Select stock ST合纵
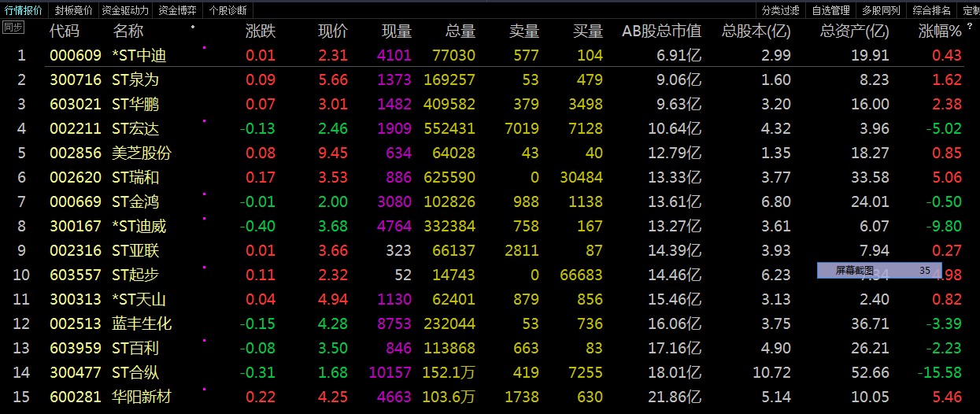Viewport: 980px width, 414px height. click(x=135, y=373)
